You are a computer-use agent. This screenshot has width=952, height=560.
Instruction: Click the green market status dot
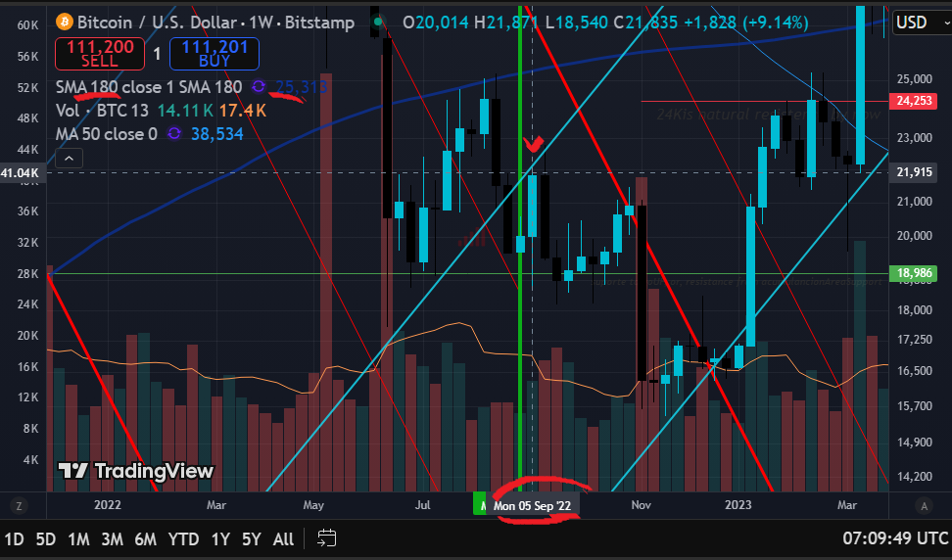(378, 23)
